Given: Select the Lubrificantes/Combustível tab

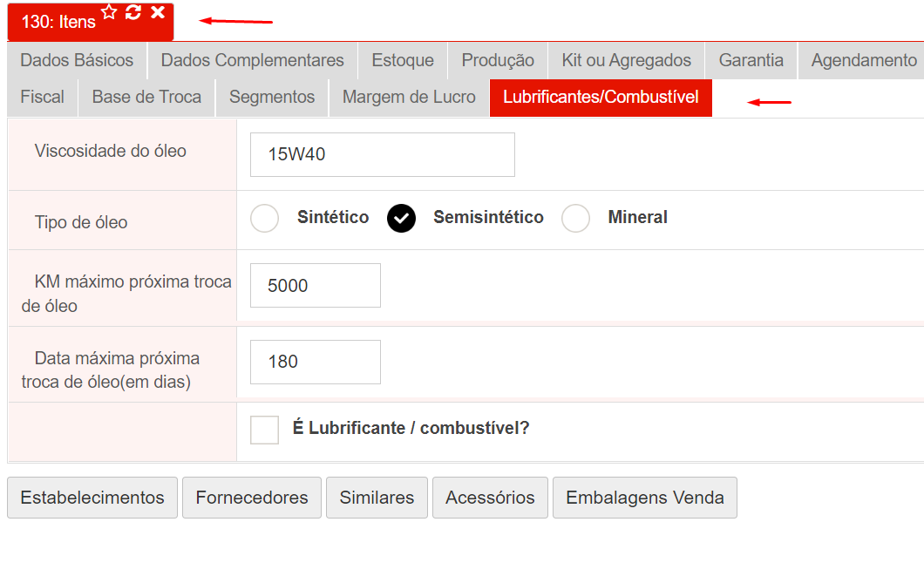Looking at the screenshot, I should [x=601, y=98].
